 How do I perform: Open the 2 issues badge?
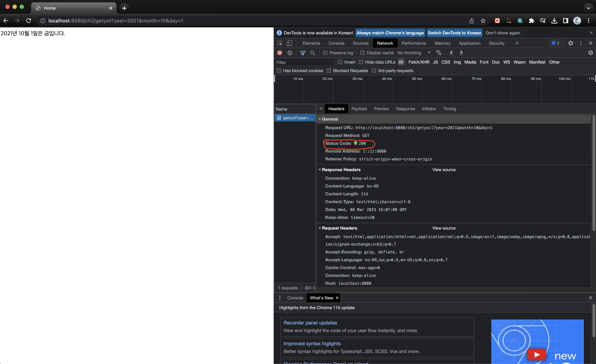click(555, 43)
